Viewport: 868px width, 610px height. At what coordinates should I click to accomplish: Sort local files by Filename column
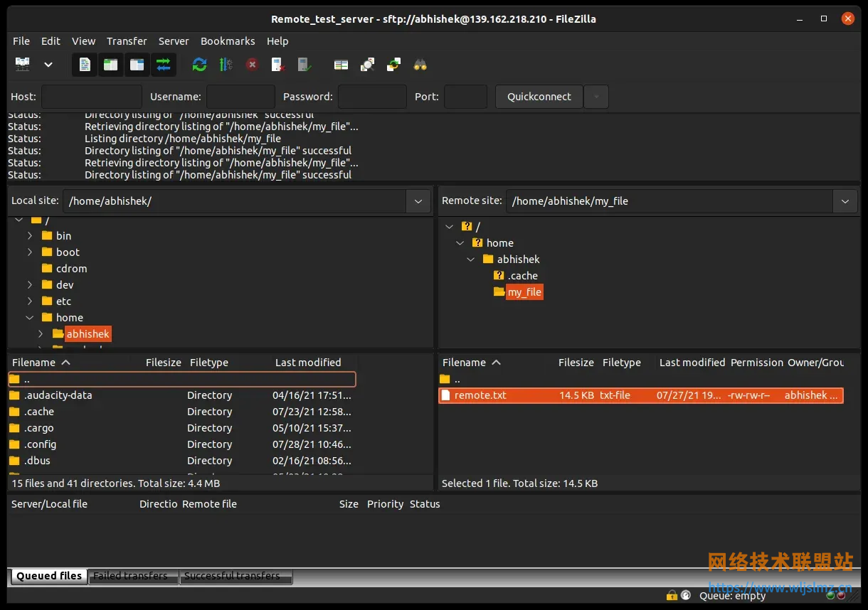tap(41, 363)
